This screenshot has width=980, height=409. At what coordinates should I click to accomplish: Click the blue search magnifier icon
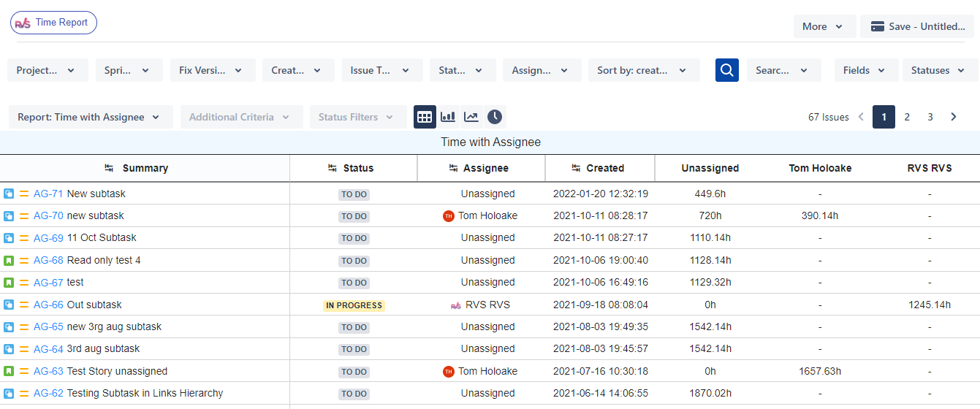coord(726,70)
